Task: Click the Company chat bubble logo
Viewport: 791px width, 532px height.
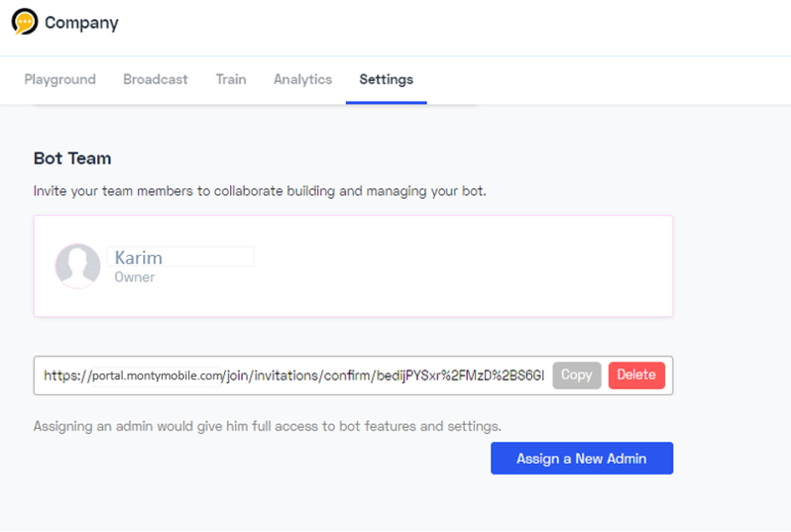Action: (x=24, y=21)
